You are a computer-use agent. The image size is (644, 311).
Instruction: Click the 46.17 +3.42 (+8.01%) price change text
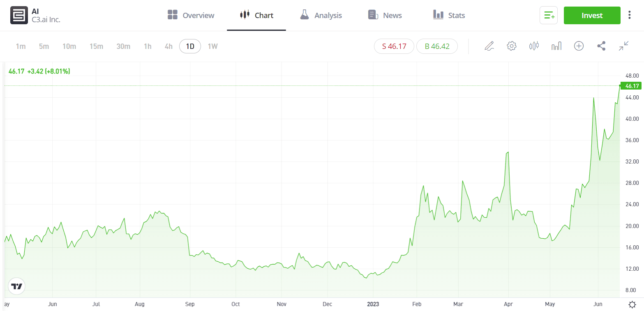coord(39,71)
